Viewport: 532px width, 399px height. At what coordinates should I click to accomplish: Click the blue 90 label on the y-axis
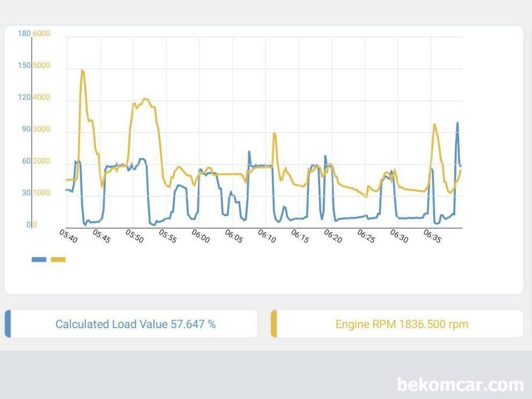[x=26, y=129]
